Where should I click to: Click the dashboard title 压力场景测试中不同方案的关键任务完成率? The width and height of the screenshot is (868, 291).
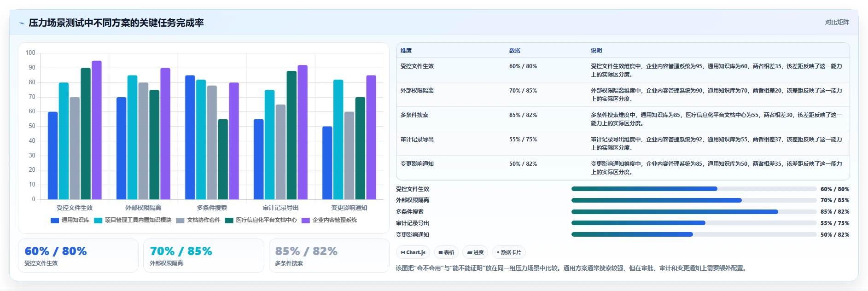coord(116,23)
